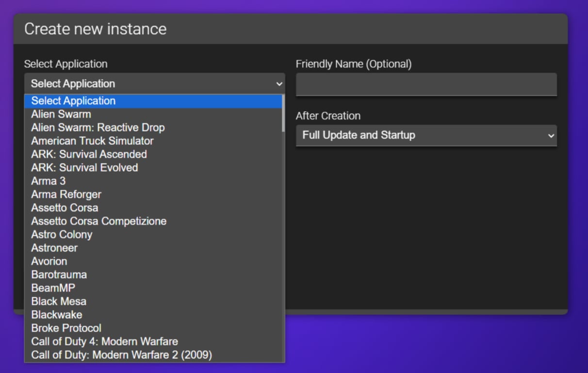Select "Alien Swarm" from the application list
588x373 pixels.
point(61,114)
